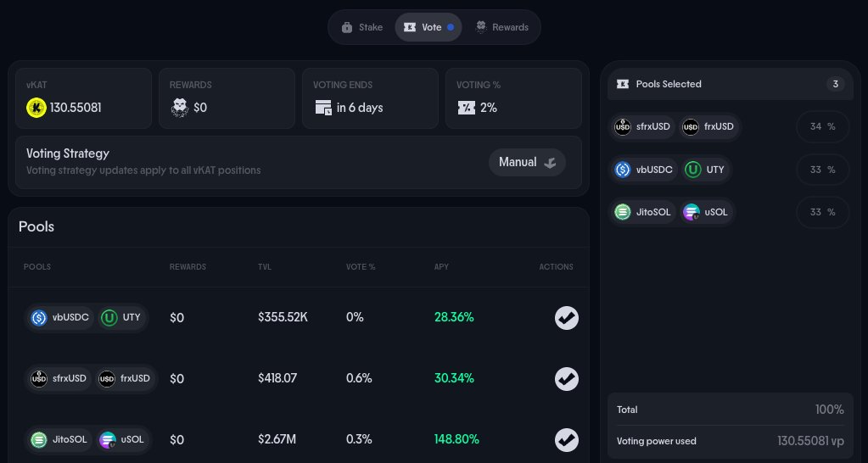Edit the JitoSOL/uSOL 33% vote field

point(821,212)
